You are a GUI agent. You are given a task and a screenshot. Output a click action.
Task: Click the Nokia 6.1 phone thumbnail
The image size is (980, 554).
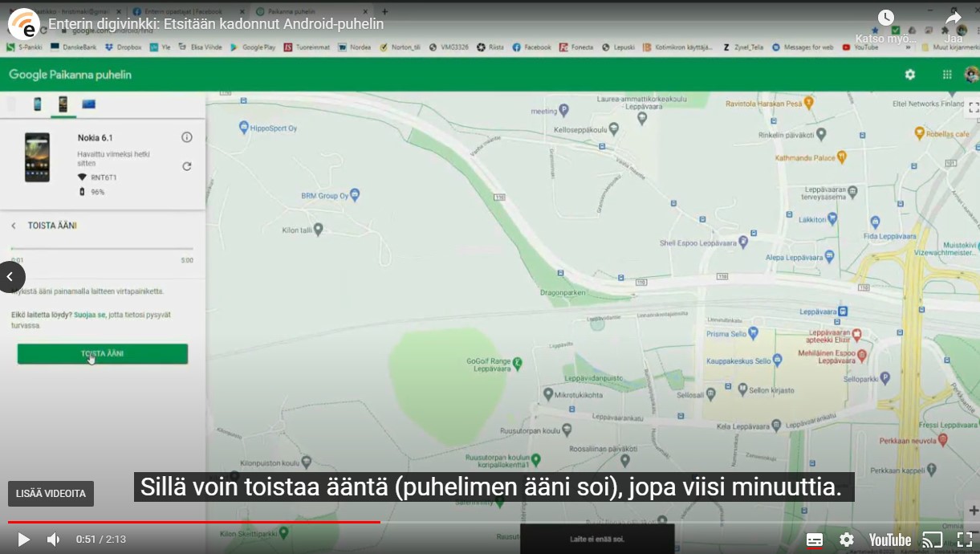(37, 157)
